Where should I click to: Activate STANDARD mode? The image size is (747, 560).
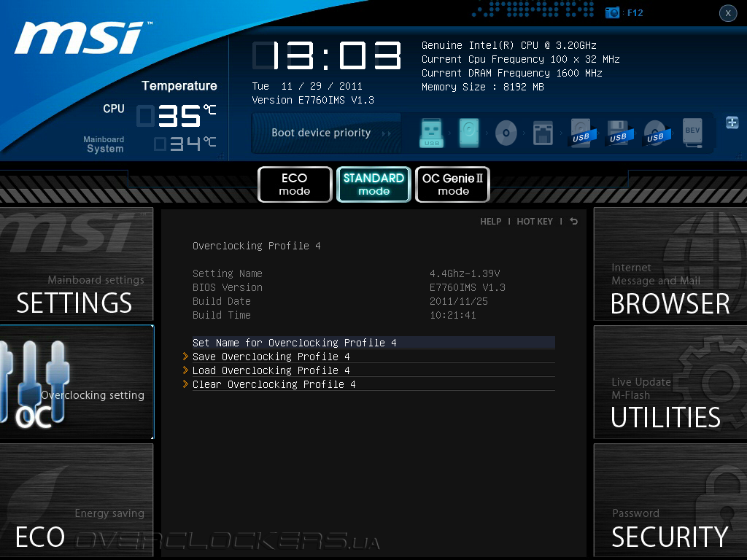(373, 184)
